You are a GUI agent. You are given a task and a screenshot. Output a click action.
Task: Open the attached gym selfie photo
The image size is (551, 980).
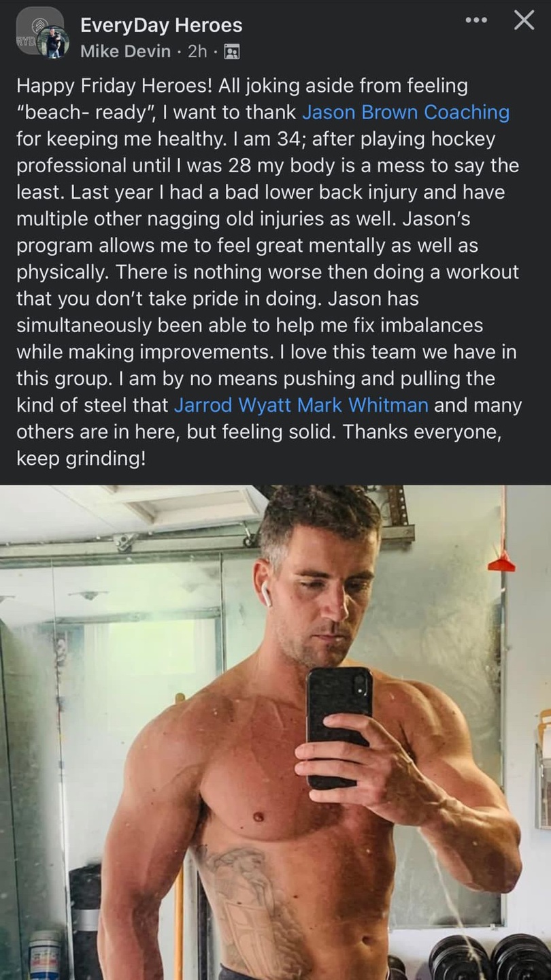(x=275, y=732)
